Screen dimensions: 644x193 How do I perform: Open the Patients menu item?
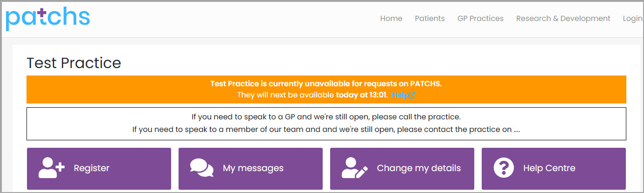coord(430,19)
